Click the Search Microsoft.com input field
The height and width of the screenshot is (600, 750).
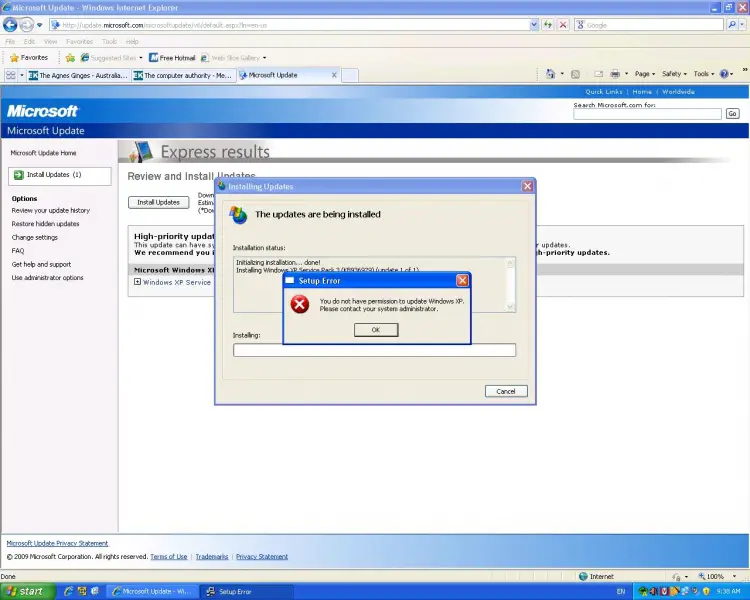(x=647, y=114)
